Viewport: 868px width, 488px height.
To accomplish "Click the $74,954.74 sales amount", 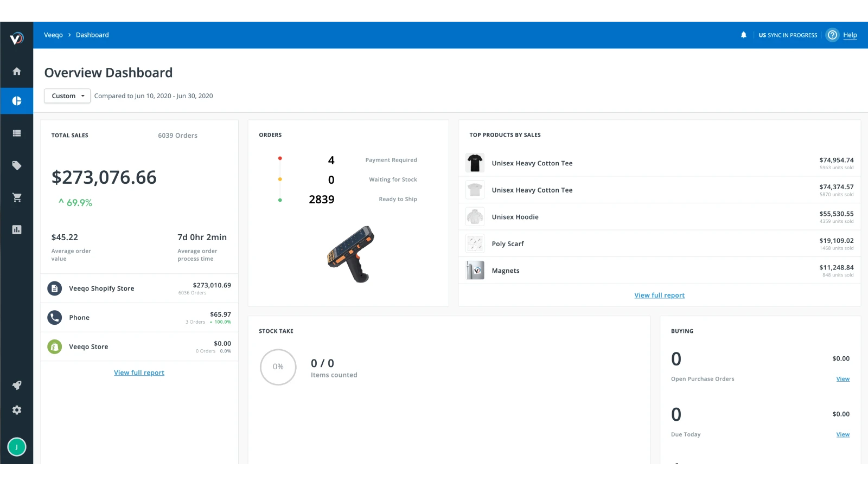I will coord(836,160).
